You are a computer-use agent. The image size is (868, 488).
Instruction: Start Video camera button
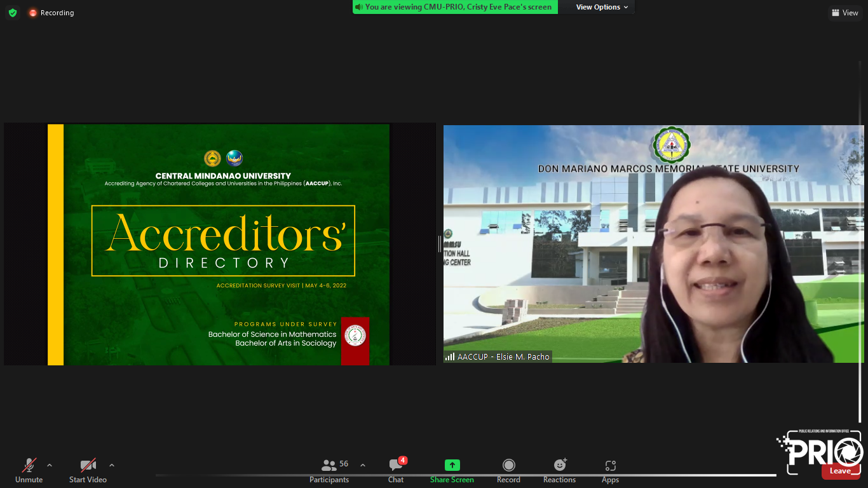(x=88, y=471)
